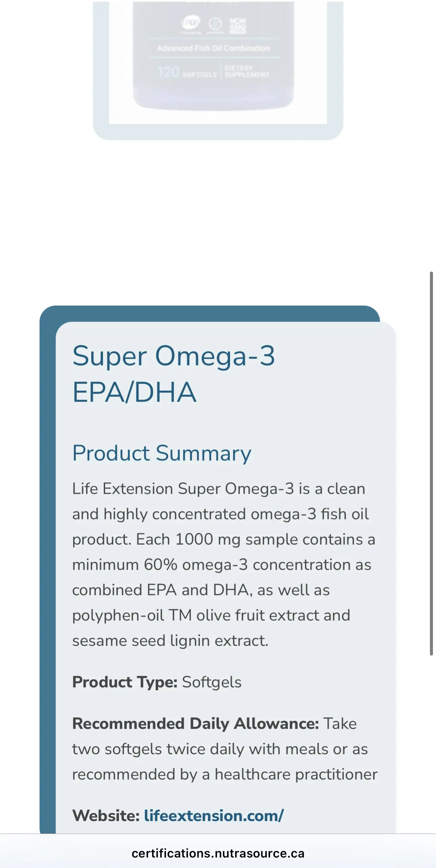Click the dark blue card top border

point(210,313)
